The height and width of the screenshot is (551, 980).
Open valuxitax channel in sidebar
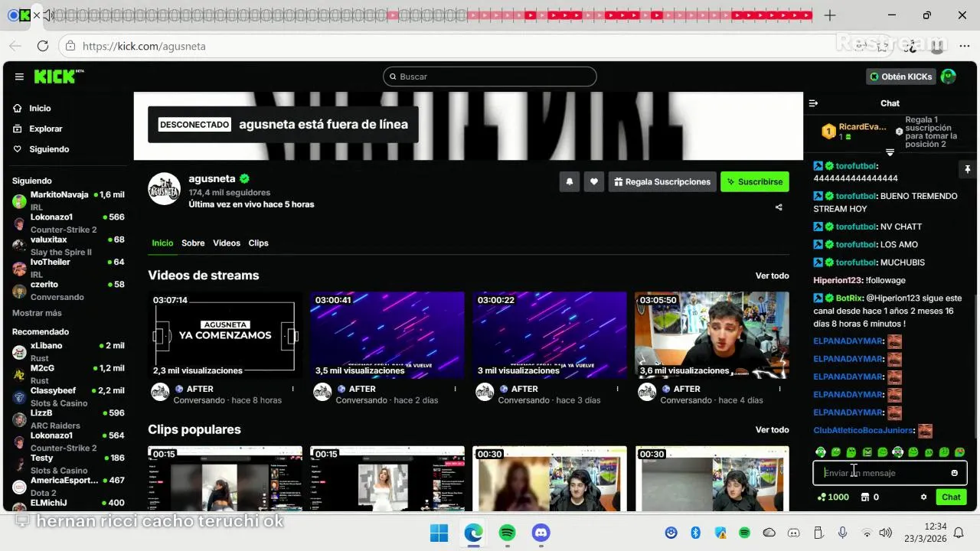[68, 246]
